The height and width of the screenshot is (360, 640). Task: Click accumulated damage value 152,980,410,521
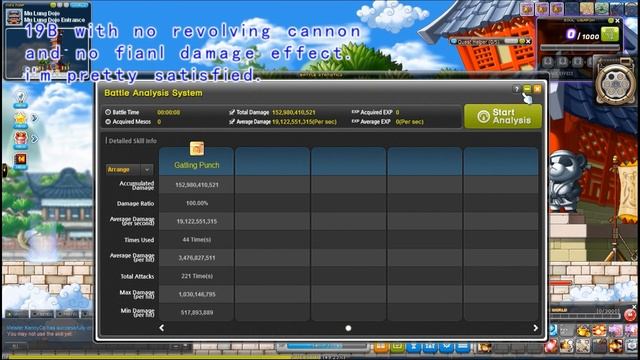tap(197, 185)
